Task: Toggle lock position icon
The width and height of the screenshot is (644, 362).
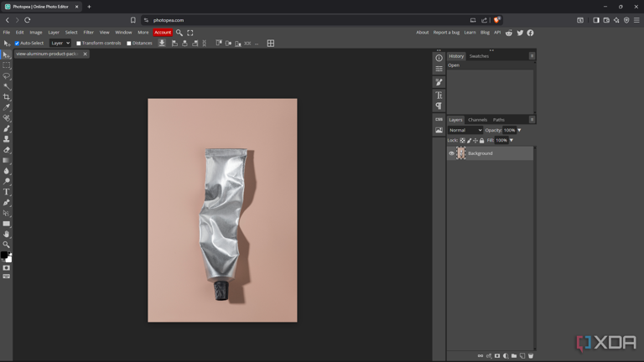Action: [x=475, y=141]
